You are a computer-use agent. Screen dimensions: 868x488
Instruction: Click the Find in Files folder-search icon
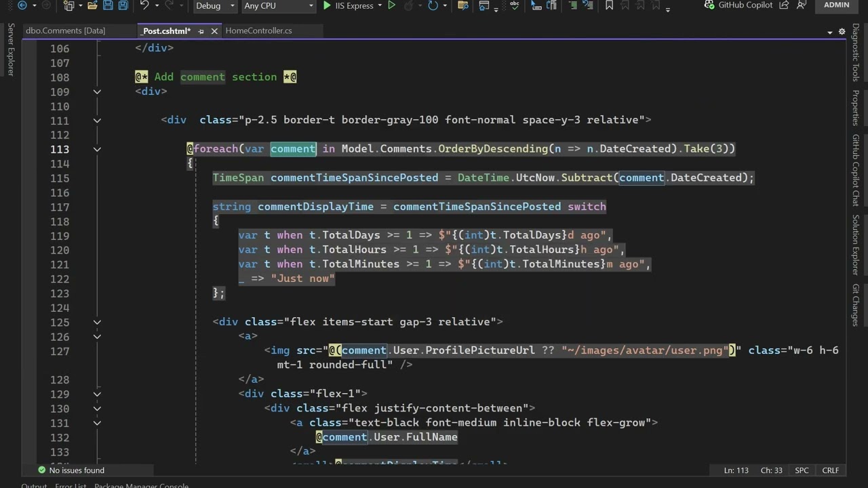[463, 5]
